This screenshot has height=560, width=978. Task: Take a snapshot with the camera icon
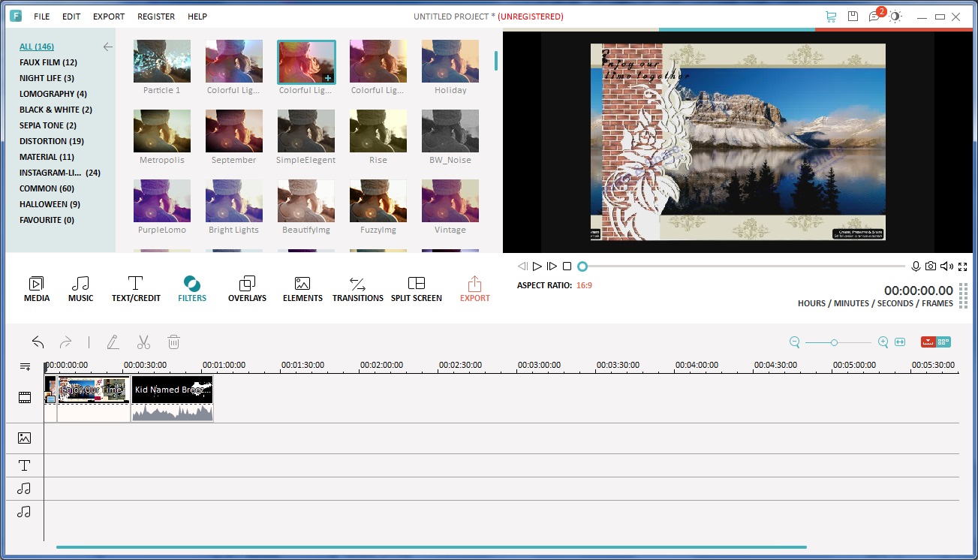point(931,266)
